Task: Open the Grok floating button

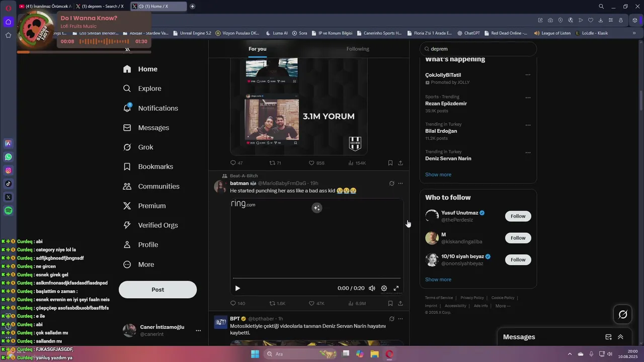Action: [623, 315]
